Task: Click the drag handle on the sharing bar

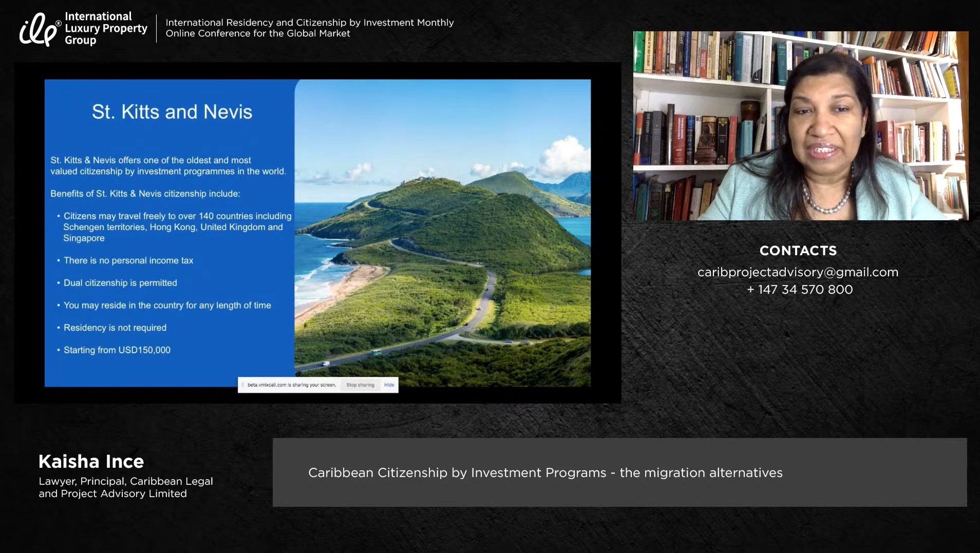Action: click(x=242, y=385)
